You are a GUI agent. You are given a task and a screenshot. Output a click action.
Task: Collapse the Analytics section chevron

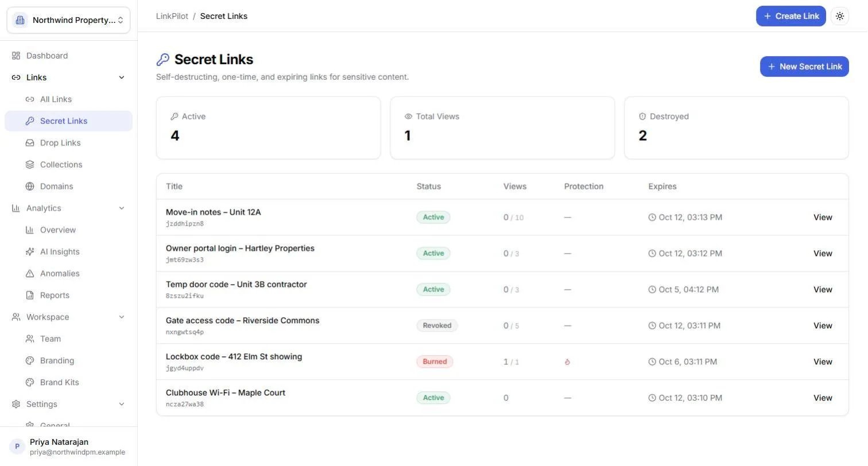(x=122, y=208)
